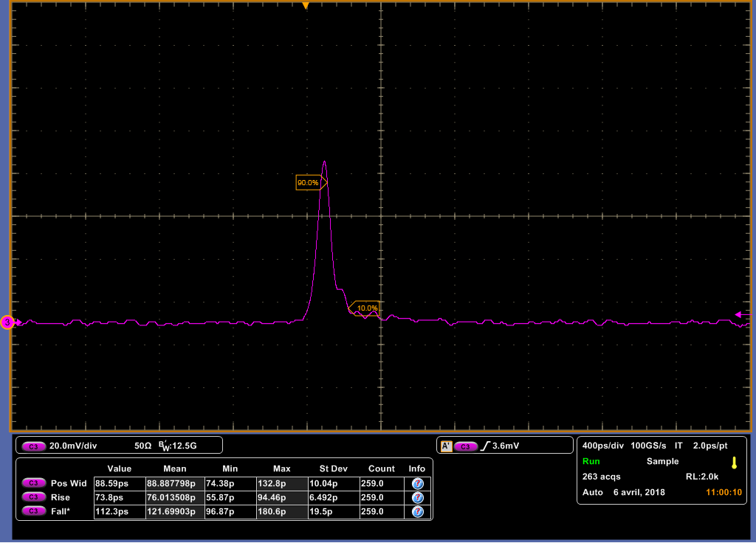Click the C3 badge in the Rise row

(33, 497)
